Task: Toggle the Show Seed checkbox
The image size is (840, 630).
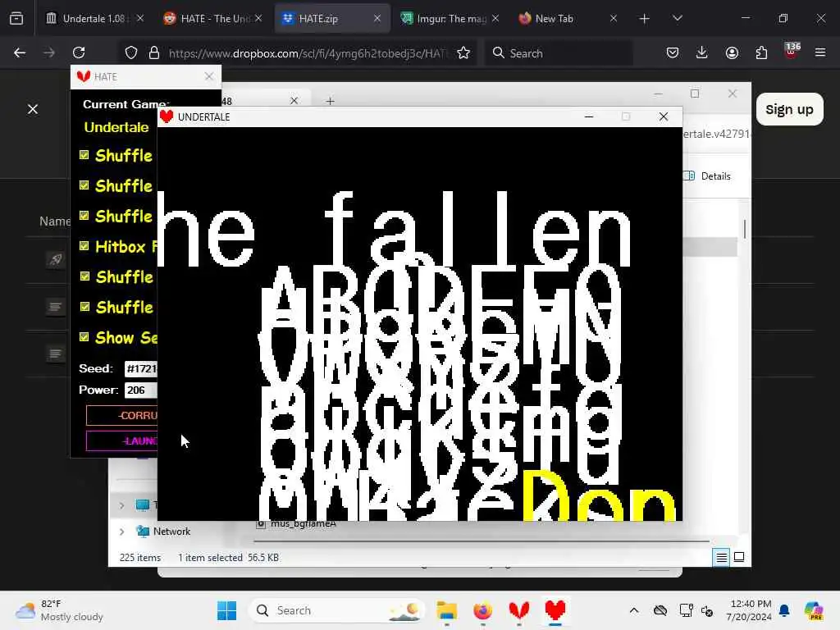Action: click(84, 337)
